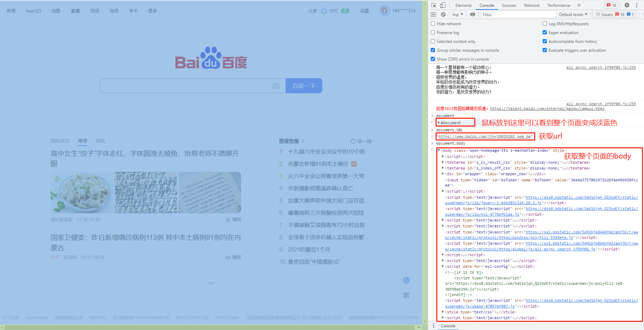The image size is (644, 330).
Task: Create a live expression via the eye icon
Action: [x=473, y=14]
